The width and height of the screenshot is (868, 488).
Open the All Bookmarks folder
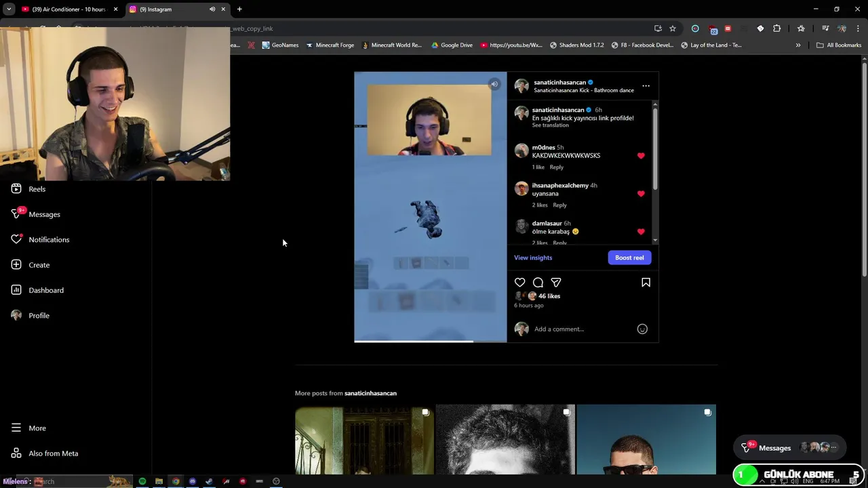coord(839,45)
